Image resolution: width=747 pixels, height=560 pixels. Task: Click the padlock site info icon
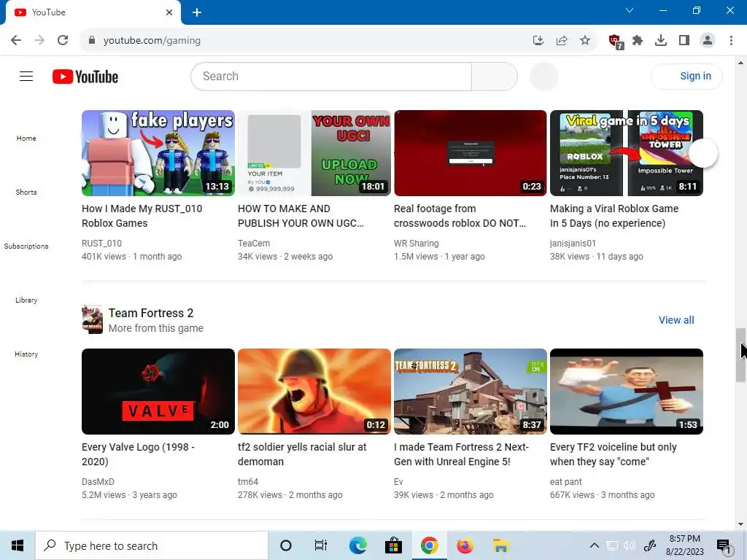92,41
